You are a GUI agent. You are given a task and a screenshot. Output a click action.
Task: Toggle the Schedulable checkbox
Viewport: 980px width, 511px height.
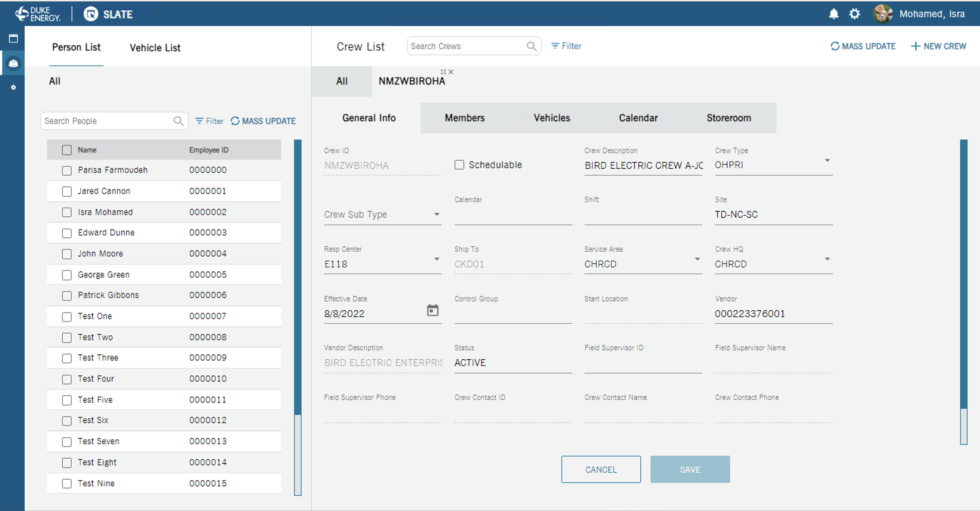point(459,165)
